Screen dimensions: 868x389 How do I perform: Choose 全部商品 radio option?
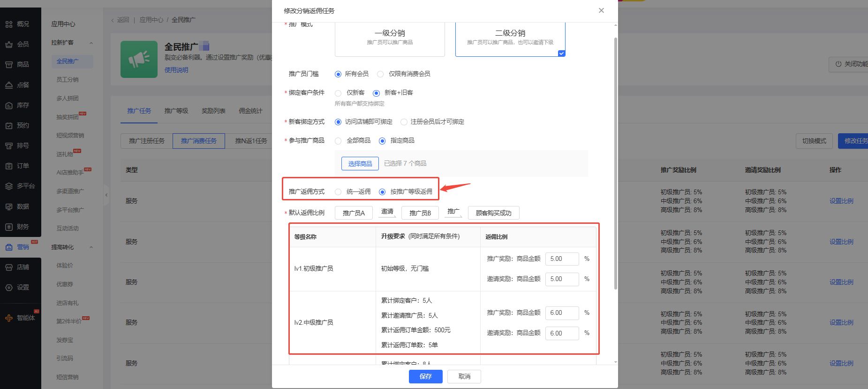click(338, 141)
